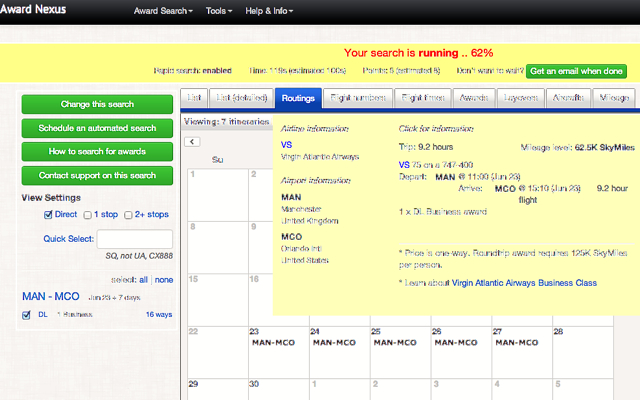Click Change this search button

(97, 104)
